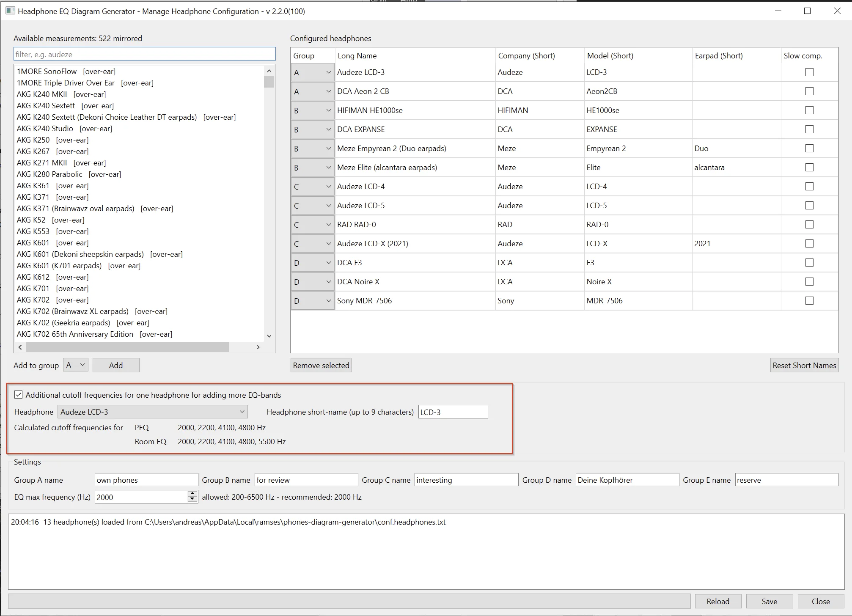Click the Headphone short-name field
This screenshot has width=852, height=616.
tap(453, 412)
